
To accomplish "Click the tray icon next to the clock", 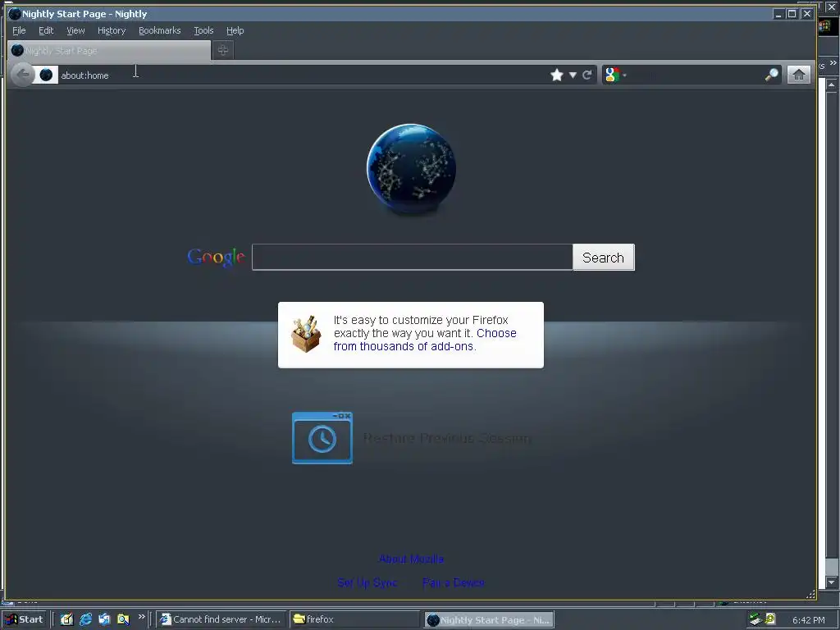I will click(770, 619).
